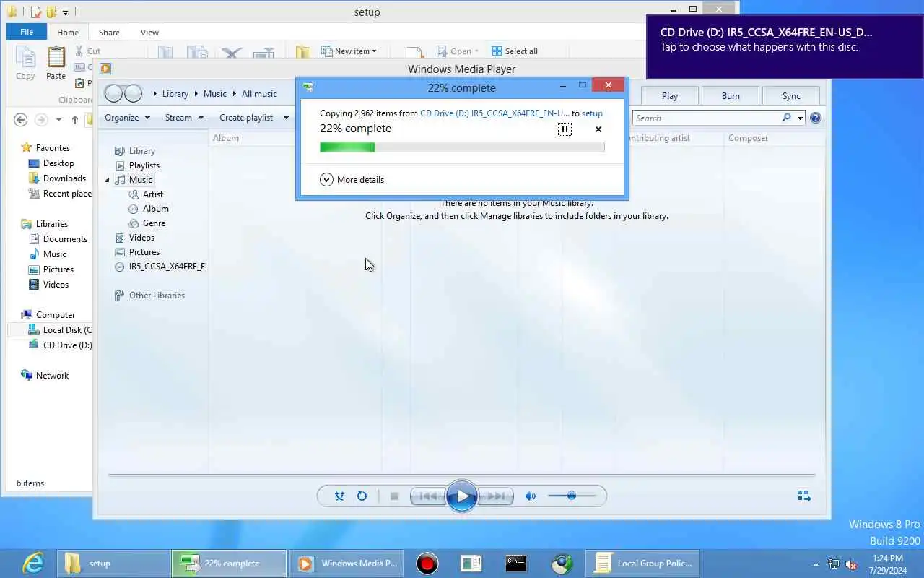Select Genre under Music
This screenshot has width=924, height=578.
(x=154, y=223)
